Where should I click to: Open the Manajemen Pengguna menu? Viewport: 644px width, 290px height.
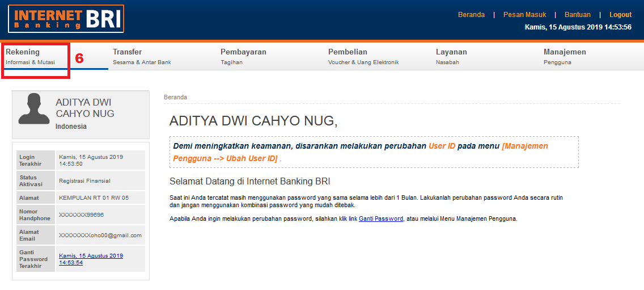565,57
